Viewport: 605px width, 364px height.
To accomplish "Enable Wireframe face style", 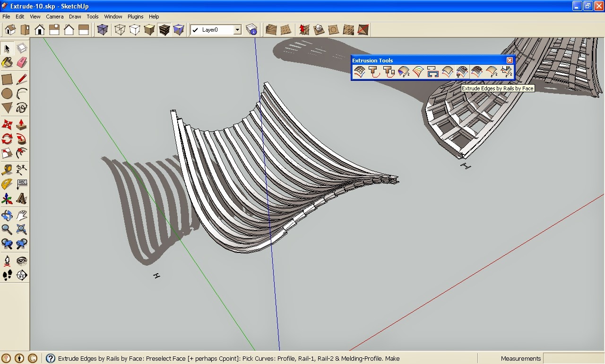I will [x=120, y=30].
